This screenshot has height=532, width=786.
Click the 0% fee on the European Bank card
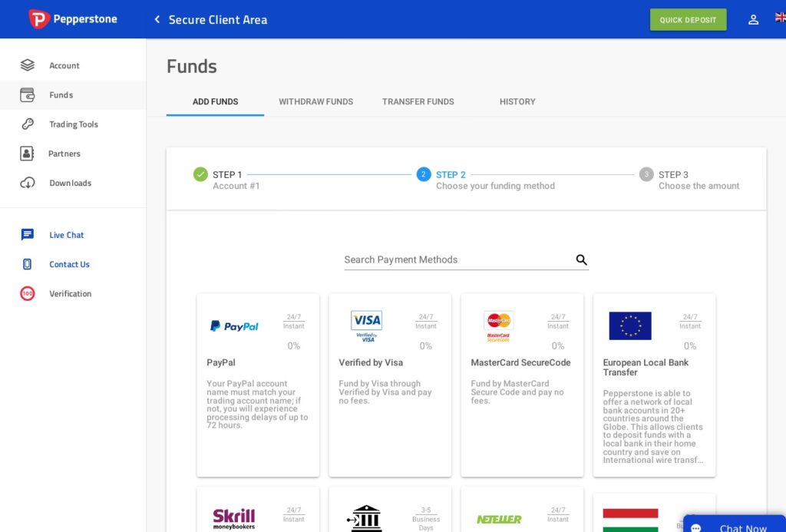pos(690,346)
